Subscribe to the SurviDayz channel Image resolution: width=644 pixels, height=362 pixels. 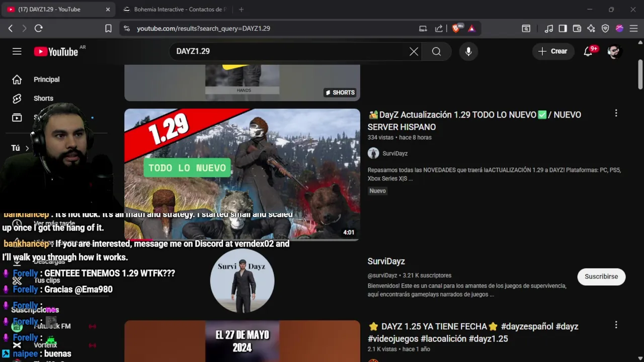click(601, 277)
